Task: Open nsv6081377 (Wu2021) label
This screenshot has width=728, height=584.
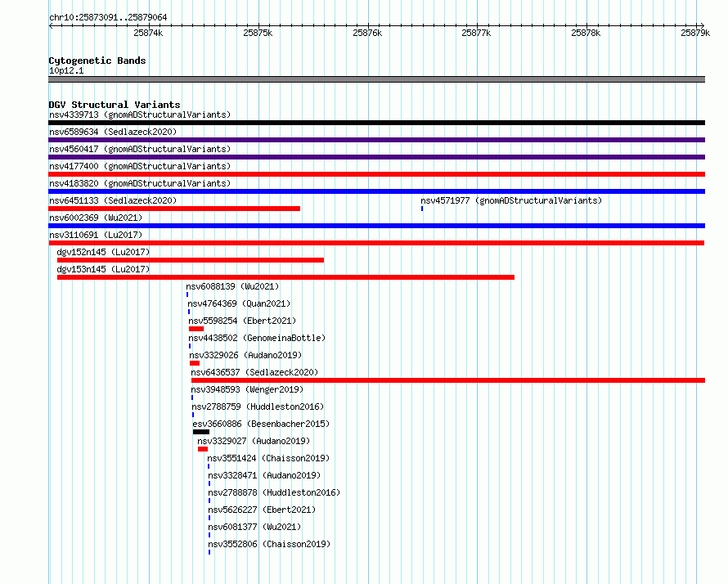Action: pos(255,527)
